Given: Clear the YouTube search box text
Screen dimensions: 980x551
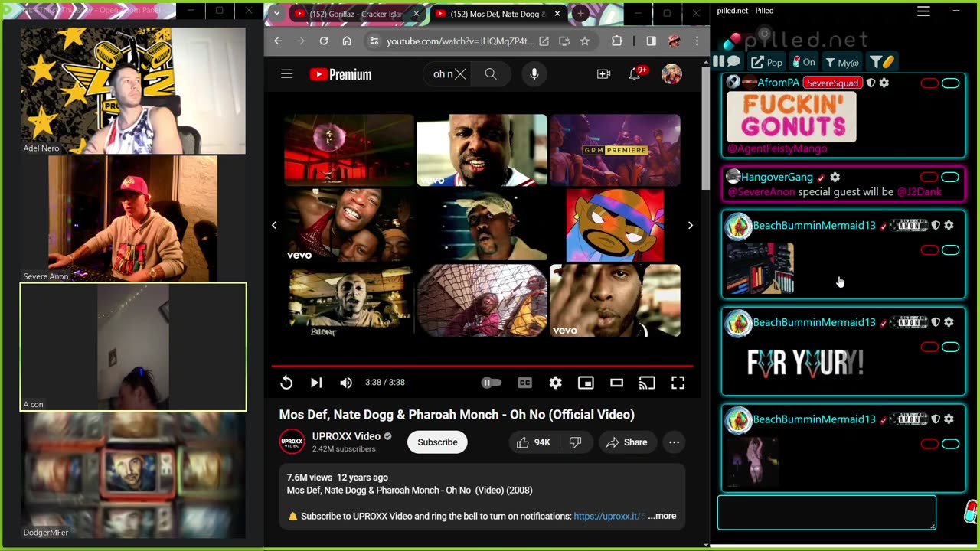Looking at the screenshot, I should point(460,74).
